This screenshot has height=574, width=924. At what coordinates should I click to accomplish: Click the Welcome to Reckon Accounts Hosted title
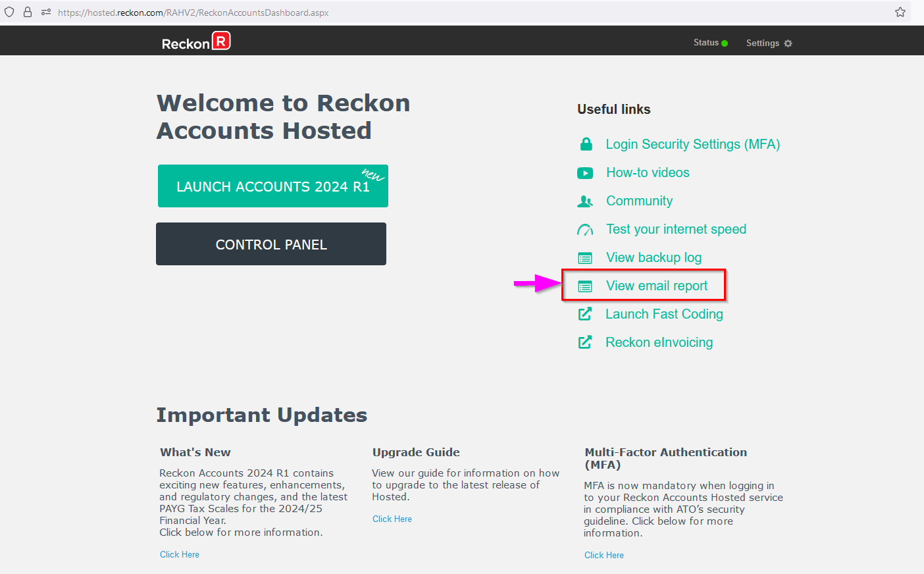[x=284, y=117]
